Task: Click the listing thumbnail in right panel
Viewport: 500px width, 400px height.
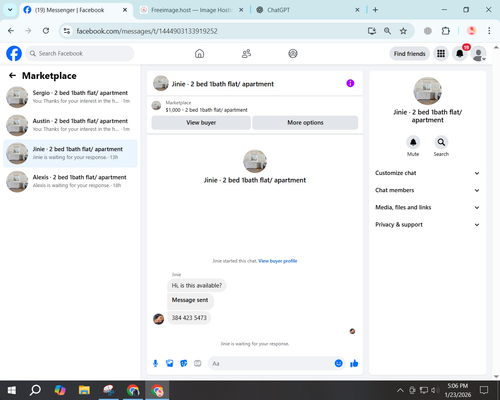Action: click(428, 91)
